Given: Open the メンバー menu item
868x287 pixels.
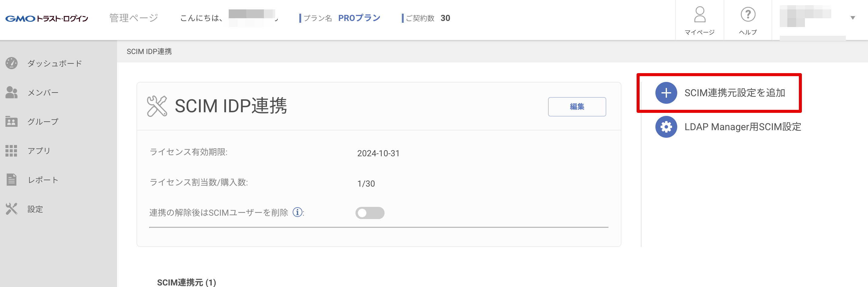Looking at the screenshot, I should [43, 93].
